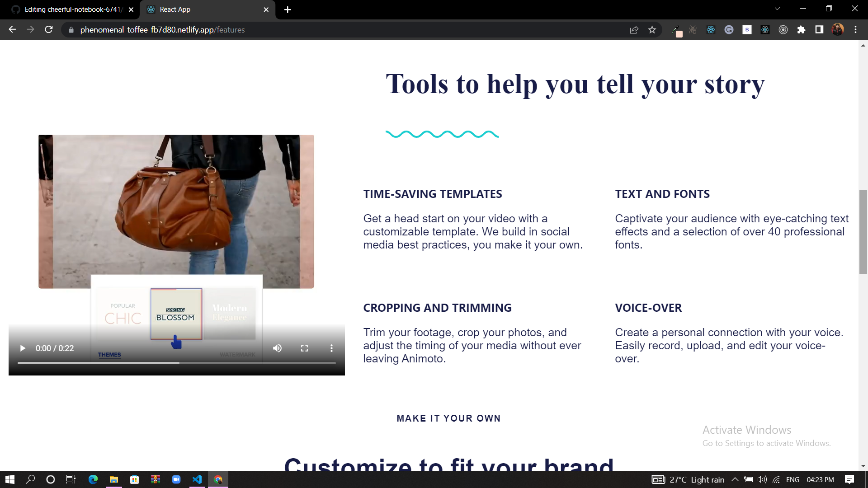Launch Visual Studio Code from the taskbar
The image size is (868, 488).
coord(197,479)
